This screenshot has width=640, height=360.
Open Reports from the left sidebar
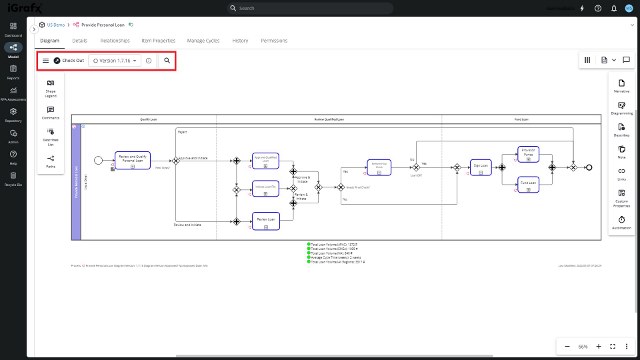pyautogui.click(x=13, y=72)
